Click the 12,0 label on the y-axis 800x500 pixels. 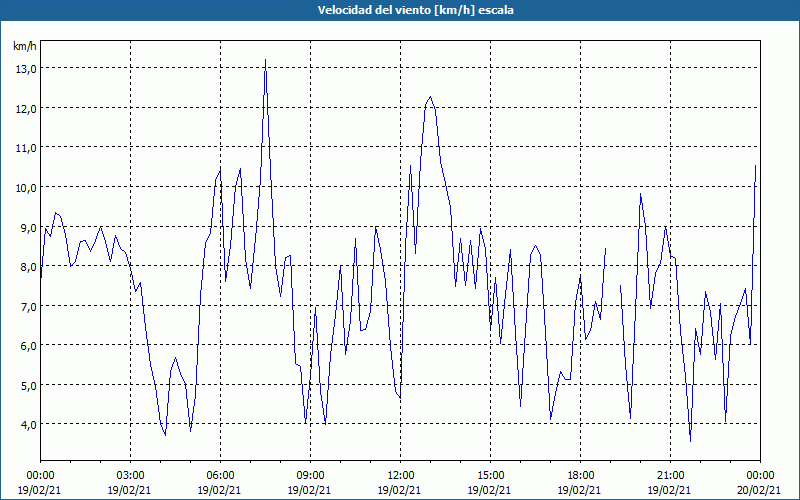point(26,109)
